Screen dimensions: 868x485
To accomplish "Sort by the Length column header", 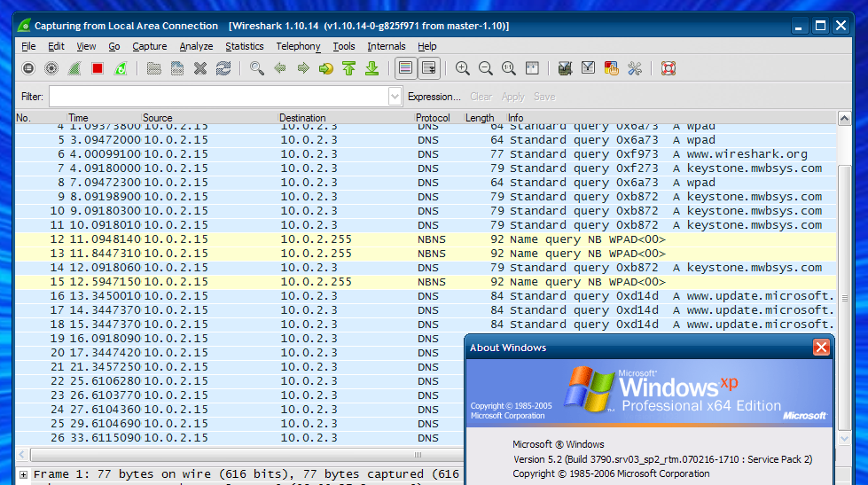I will 484,117.
